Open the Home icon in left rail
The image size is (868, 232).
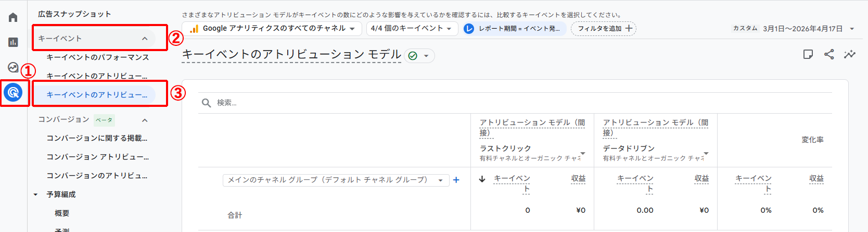(x=13, y=17)
